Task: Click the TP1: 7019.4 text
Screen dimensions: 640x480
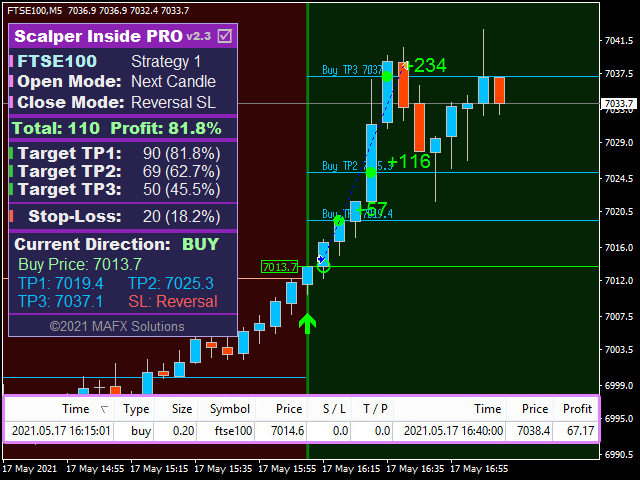Action: point(61,283)
